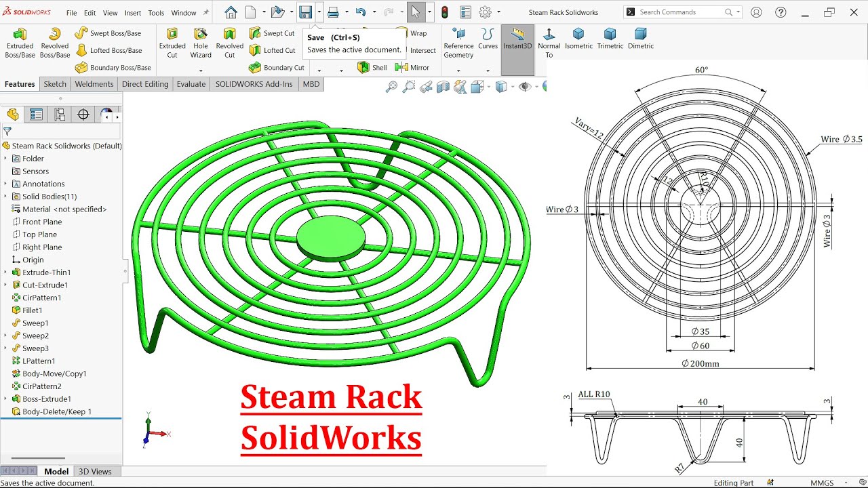
Task: Expand the Extrude-Thin1 feature
Action: 5,272
